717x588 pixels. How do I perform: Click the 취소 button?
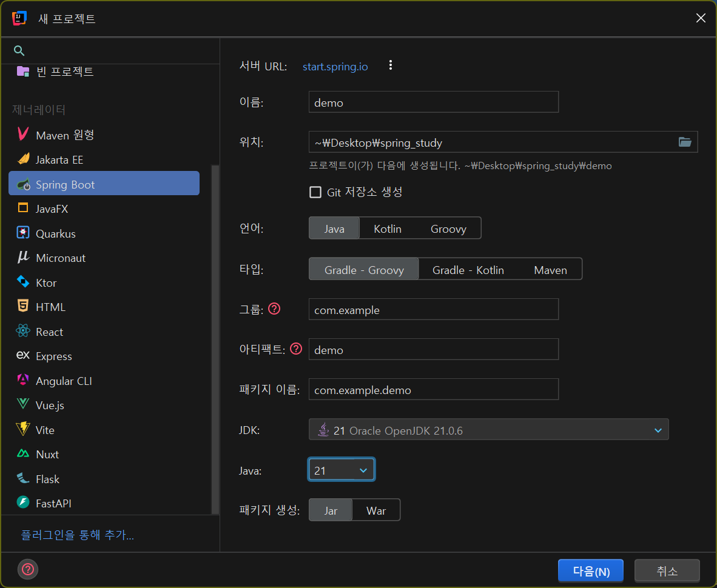point(667,570)
